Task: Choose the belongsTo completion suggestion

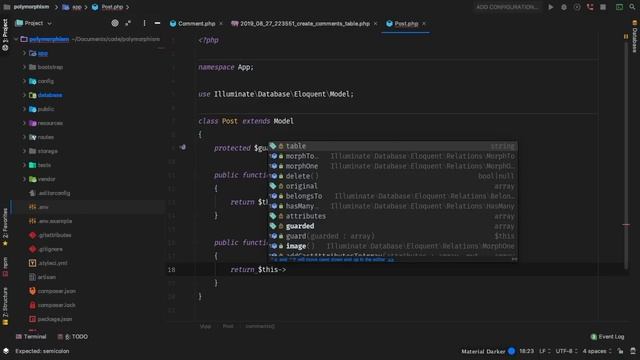Action: [x=393, y=196]
